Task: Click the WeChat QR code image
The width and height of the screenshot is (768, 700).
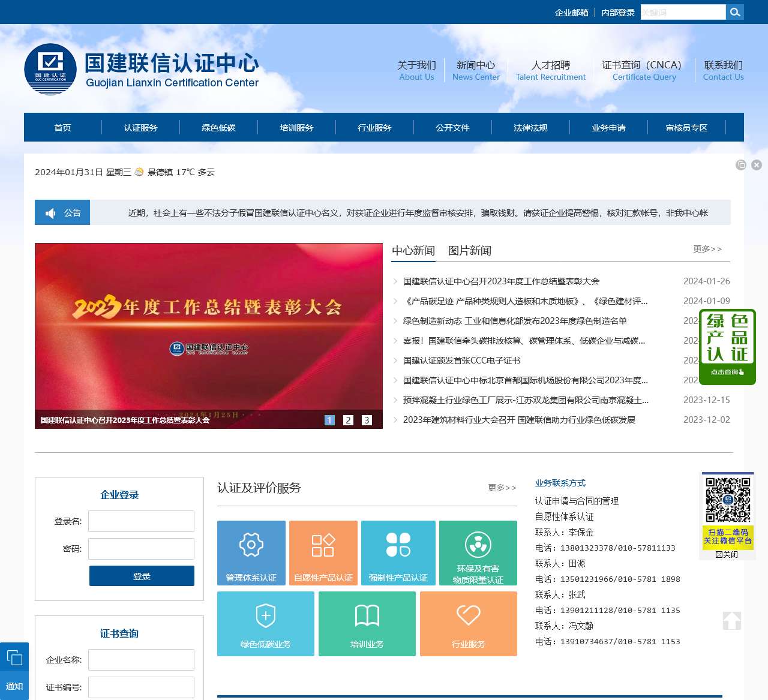Action: (728, 500)
